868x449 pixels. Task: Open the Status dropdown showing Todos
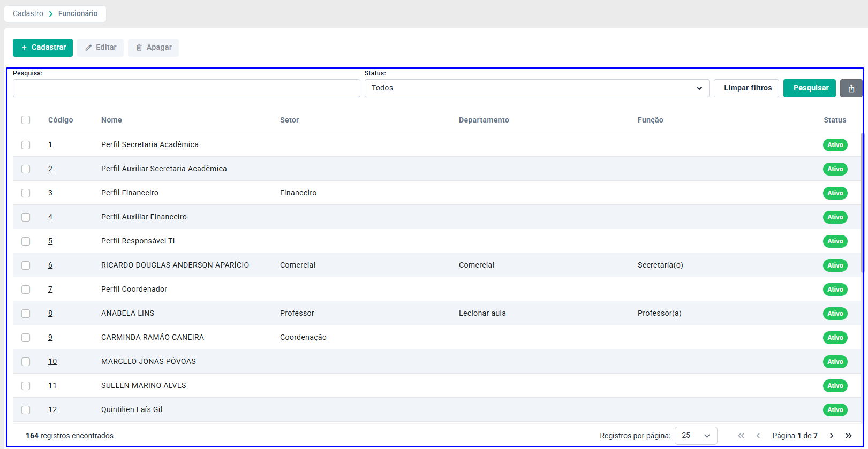[537, 88]
